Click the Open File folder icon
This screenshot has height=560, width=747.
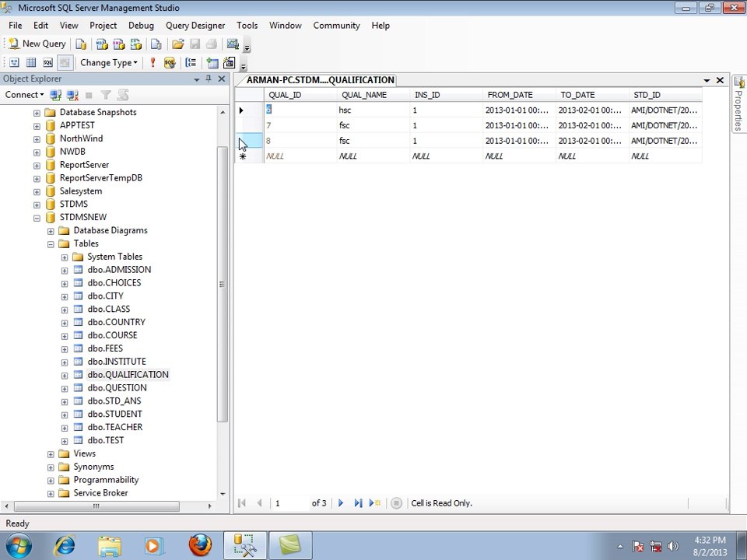point(177,44)
